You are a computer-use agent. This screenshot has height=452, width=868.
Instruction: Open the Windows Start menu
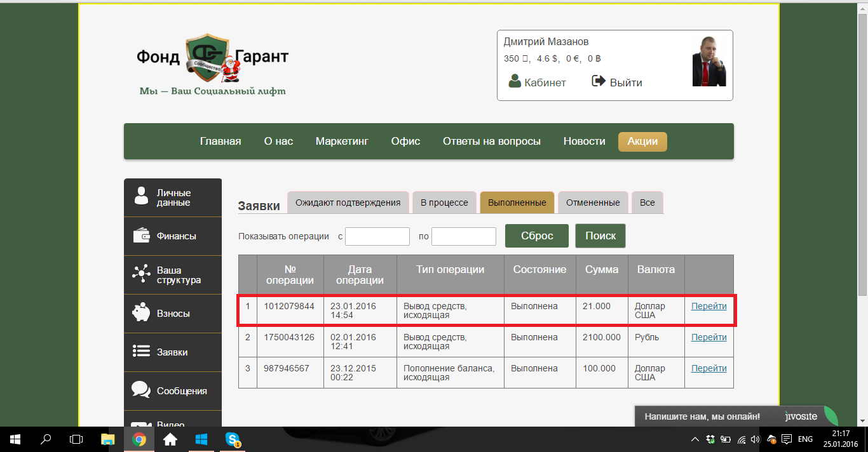point(15,439)
